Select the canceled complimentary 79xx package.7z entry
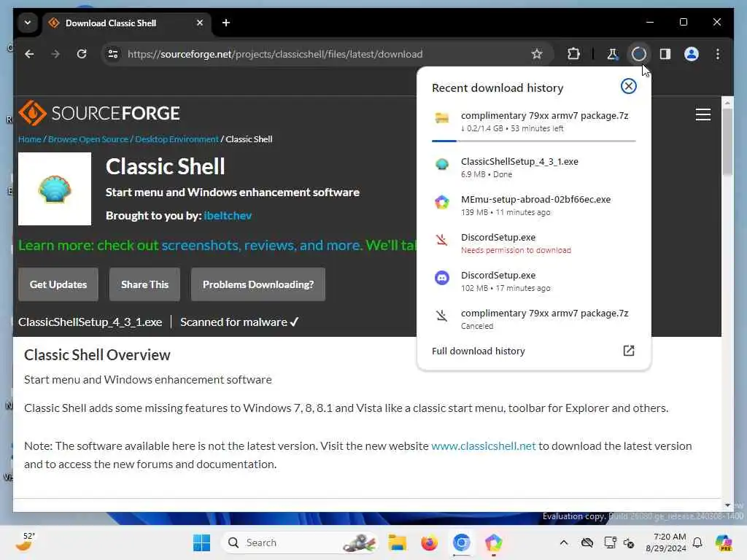The width and height of the screenshot is (747, 560). point(533,319)
